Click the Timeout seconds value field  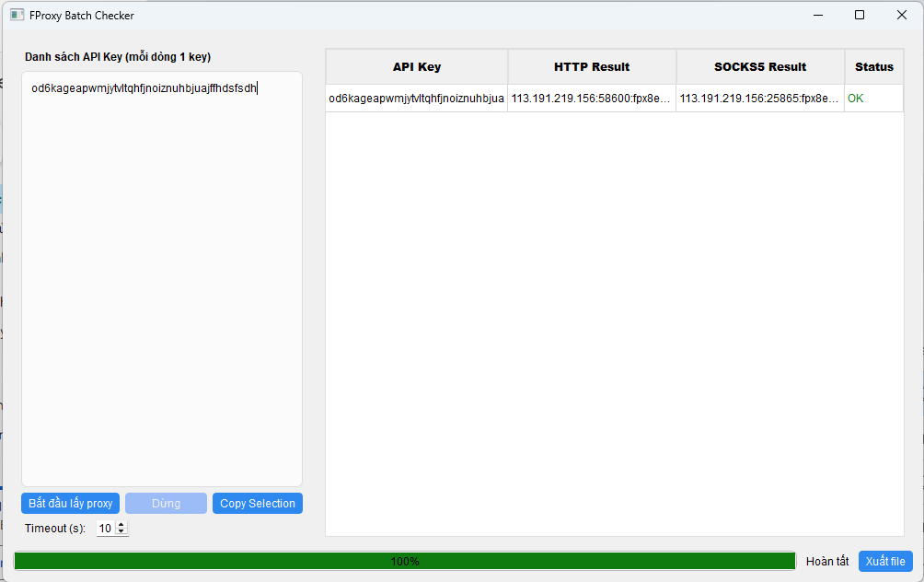106,529
